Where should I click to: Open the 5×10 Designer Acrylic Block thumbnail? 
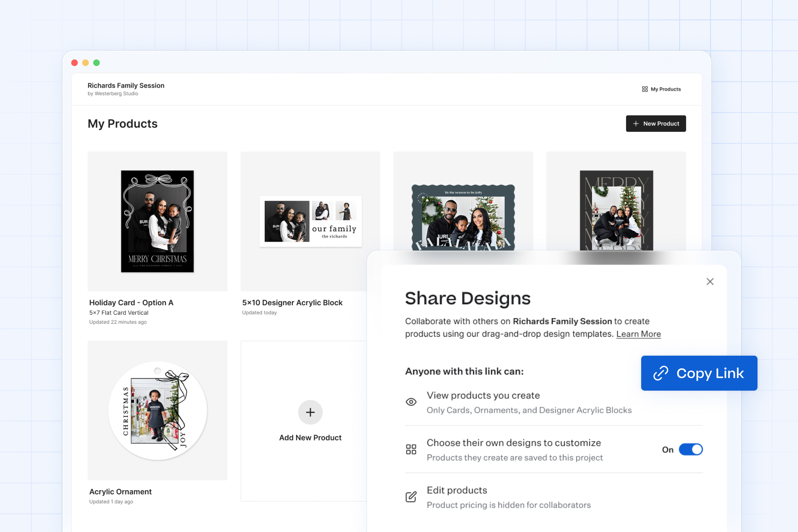pyautogui.click(x=310, y=221)
